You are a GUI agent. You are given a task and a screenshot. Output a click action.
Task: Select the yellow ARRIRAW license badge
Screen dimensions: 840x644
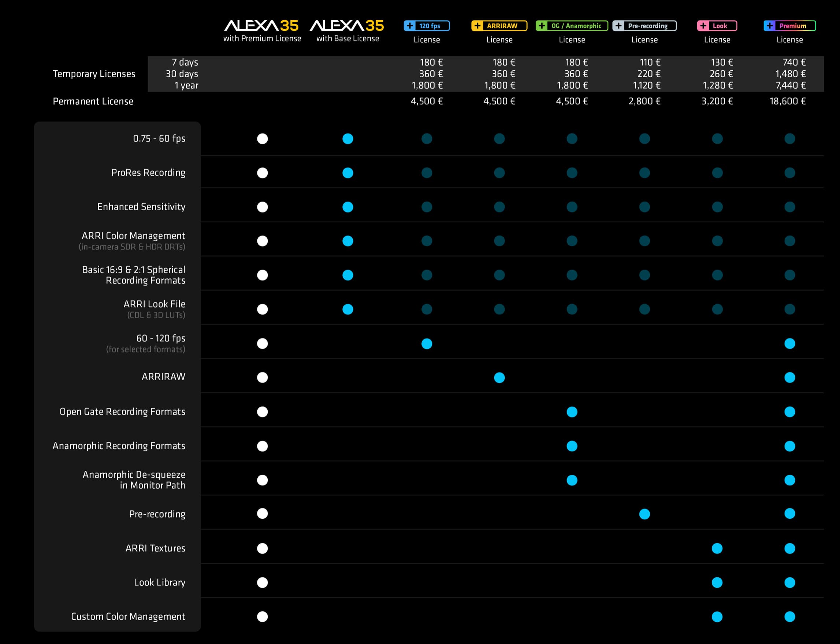pos(499,26)
